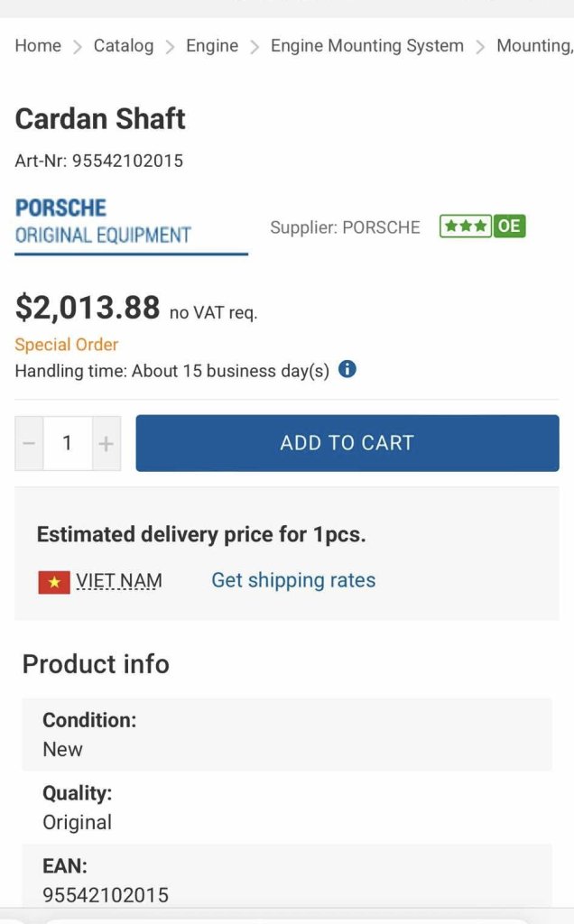574x924 pixels.
Task: Click the quantity input field
Action: 67,443
